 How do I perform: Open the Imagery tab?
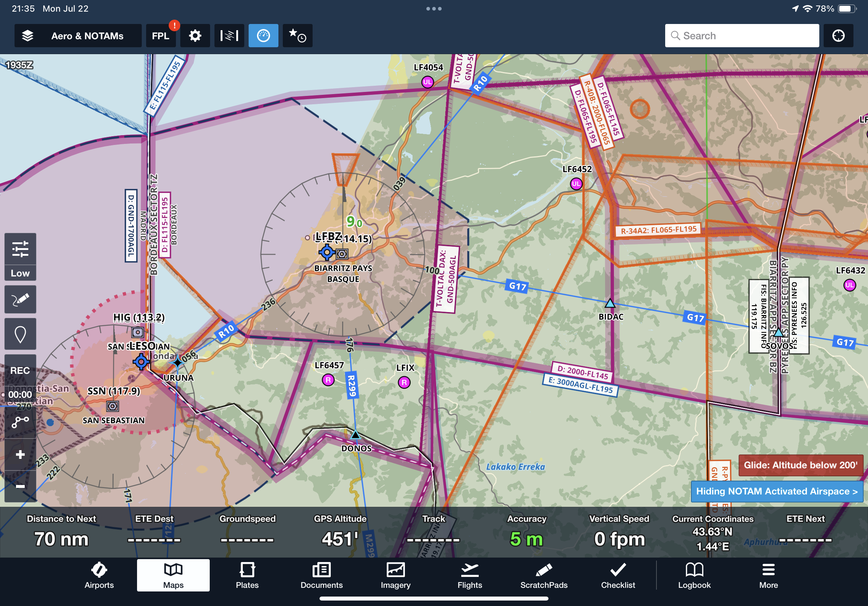(x=395, y=576)
